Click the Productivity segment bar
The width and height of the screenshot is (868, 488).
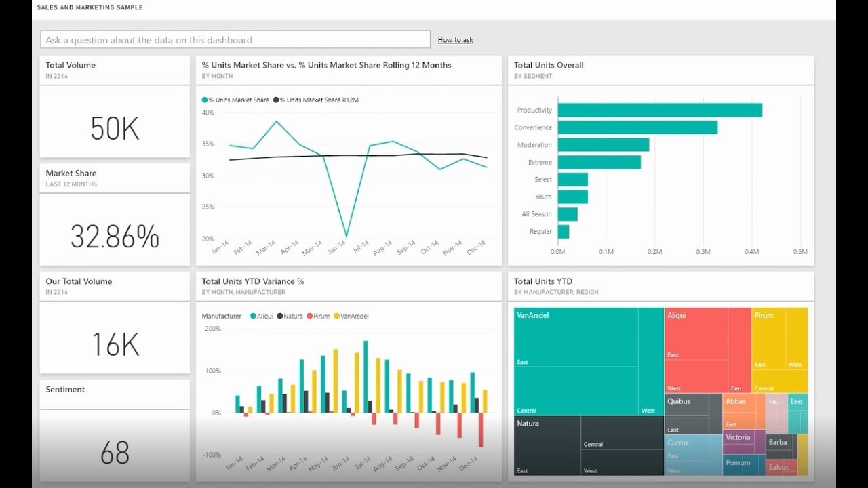(x=660, y=110)
